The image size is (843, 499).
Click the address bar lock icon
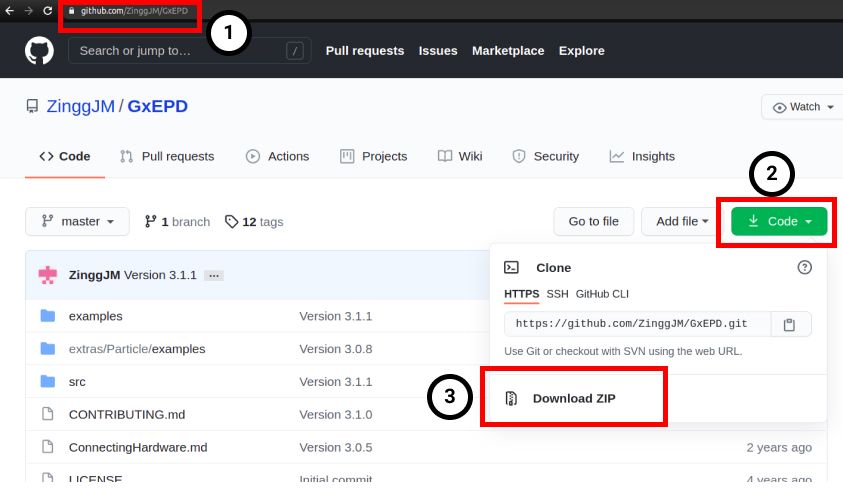72,11
